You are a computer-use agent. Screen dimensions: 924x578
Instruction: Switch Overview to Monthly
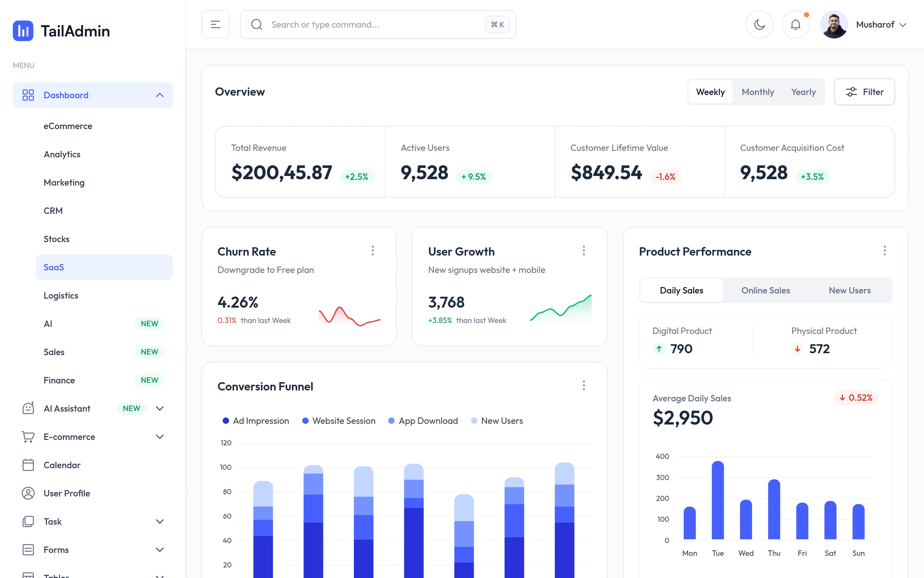[x=757, y=92]
